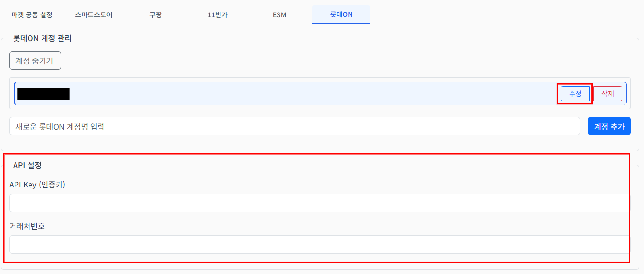Screen dimensions: 644x274
Task: Switch to the 스마트스토어 tab
Action: (x=94, y=14)
